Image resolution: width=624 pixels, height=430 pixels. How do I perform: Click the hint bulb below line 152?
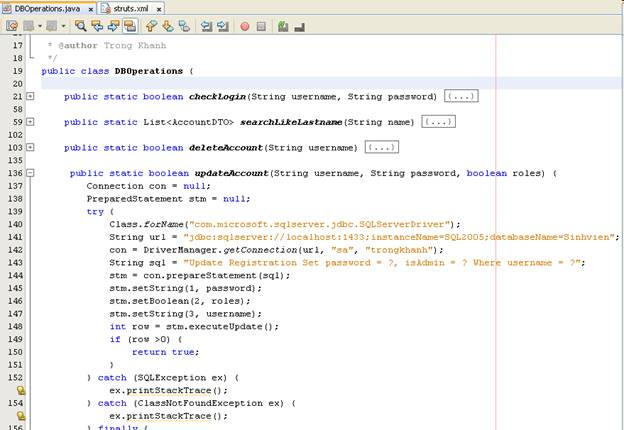tap(21, 390)
